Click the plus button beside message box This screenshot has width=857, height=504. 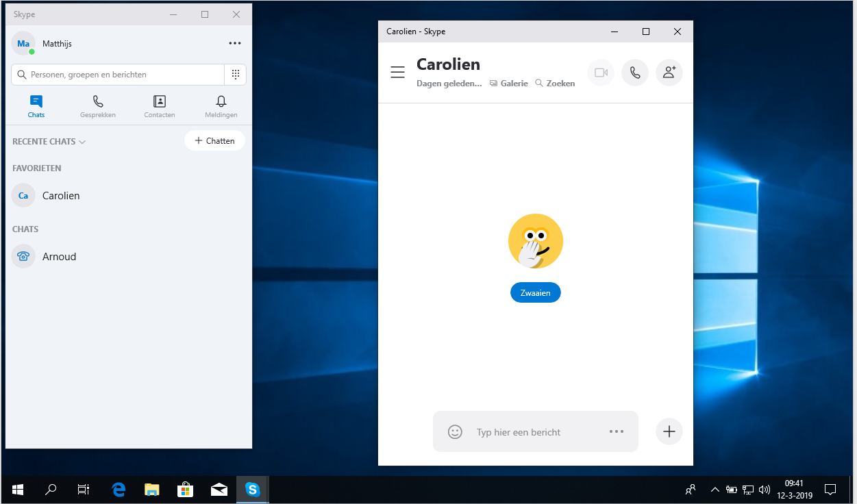pos(669,431)
